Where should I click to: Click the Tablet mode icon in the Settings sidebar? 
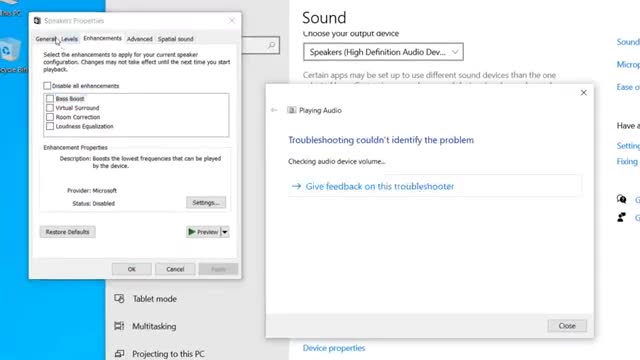[x=119, y=299]
